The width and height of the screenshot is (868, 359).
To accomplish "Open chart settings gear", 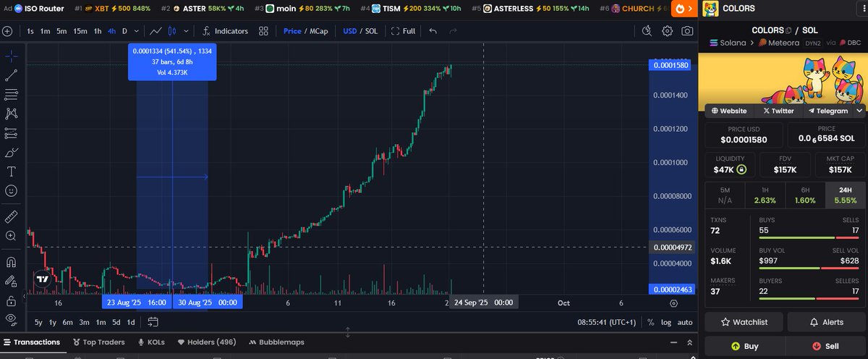I will click(x=667, y=31).
